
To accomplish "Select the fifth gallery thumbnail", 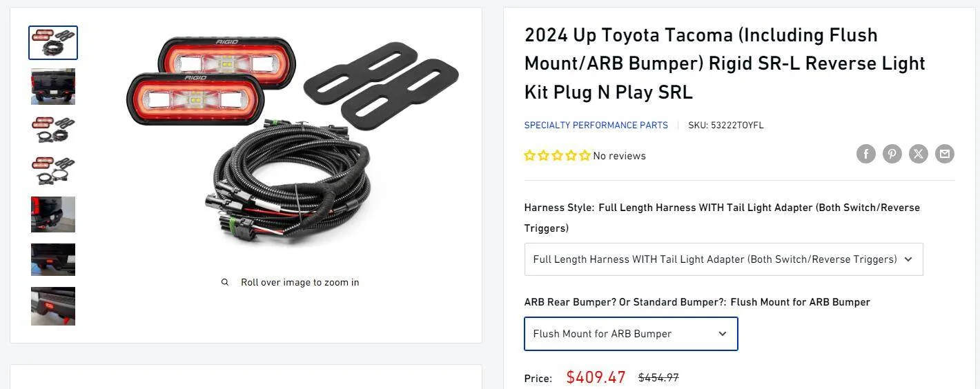I will [53, 215].
